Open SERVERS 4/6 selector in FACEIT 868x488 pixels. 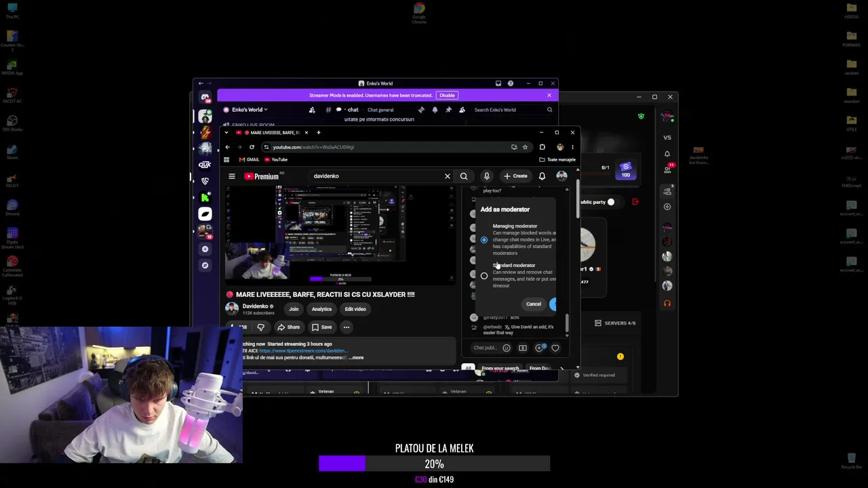pyautogui.click(x=615, y=323)
